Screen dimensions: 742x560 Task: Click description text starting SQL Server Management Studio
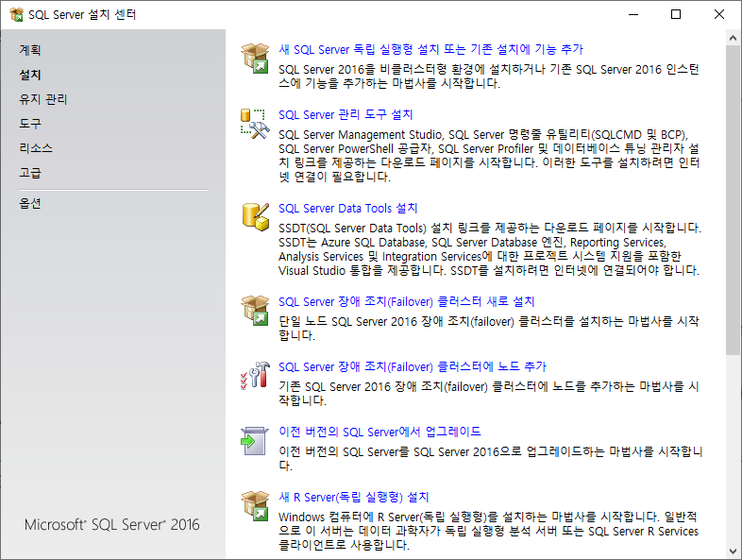tap(489, 156)
